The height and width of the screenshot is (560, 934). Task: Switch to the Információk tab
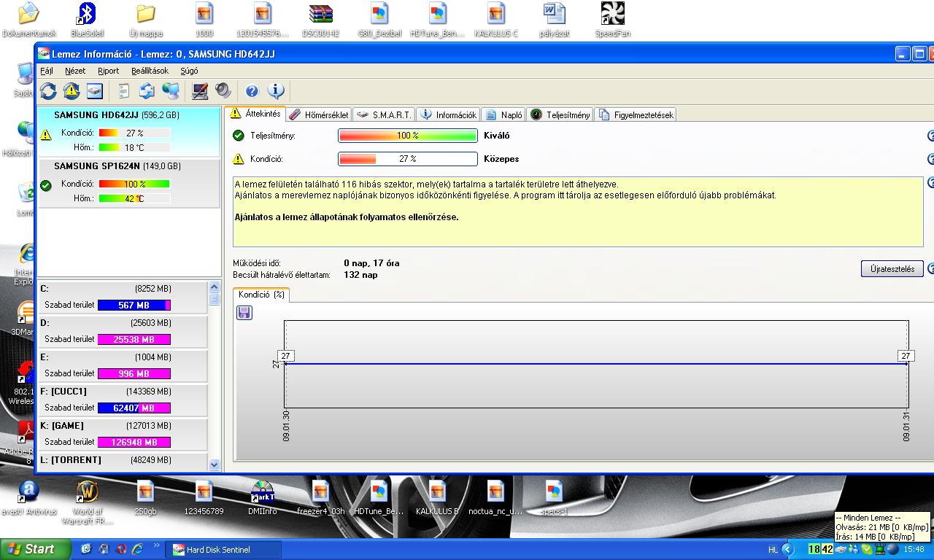pyautogui.click(x=449, y=114)
